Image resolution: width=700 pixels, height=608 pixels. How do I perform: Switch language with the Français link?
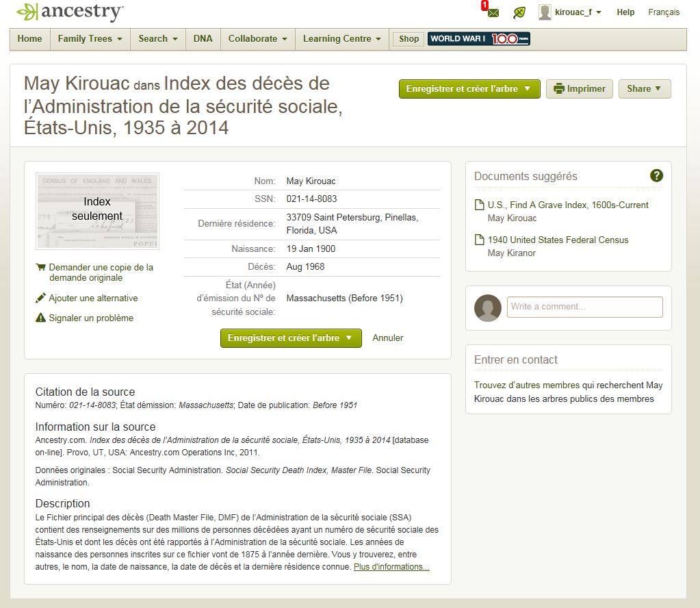(664, 12)
